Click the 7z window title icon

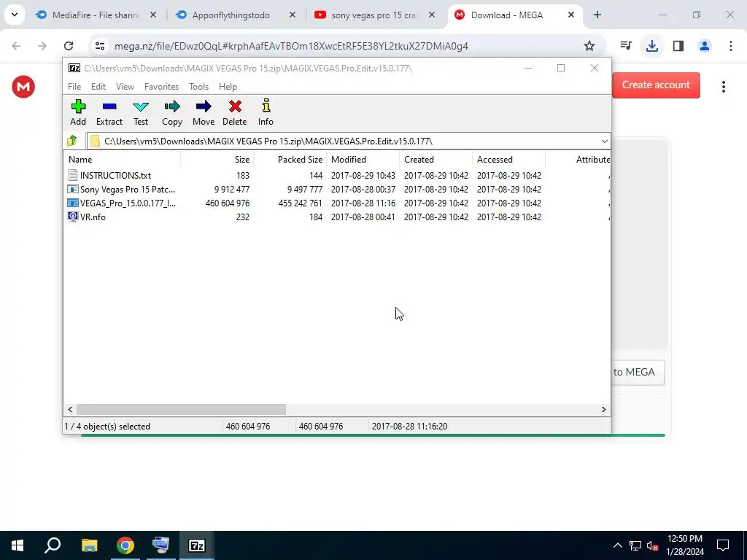point(74,68)
